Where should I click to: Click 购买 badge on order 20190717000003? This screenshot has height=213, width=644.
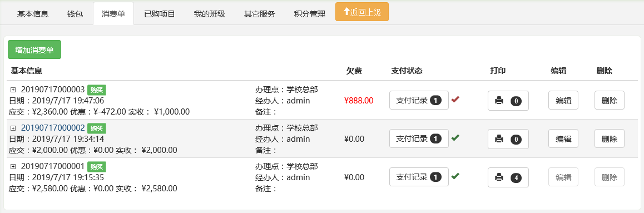[97, 90]
